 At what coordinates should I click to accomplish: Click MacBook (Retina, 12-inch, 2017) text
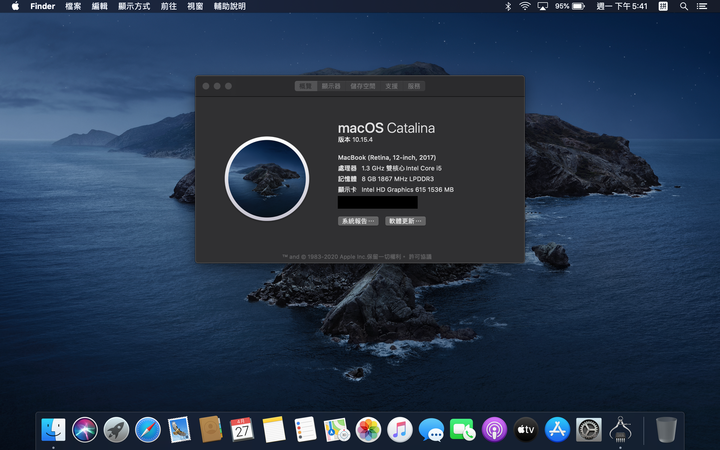coord(387,157)
